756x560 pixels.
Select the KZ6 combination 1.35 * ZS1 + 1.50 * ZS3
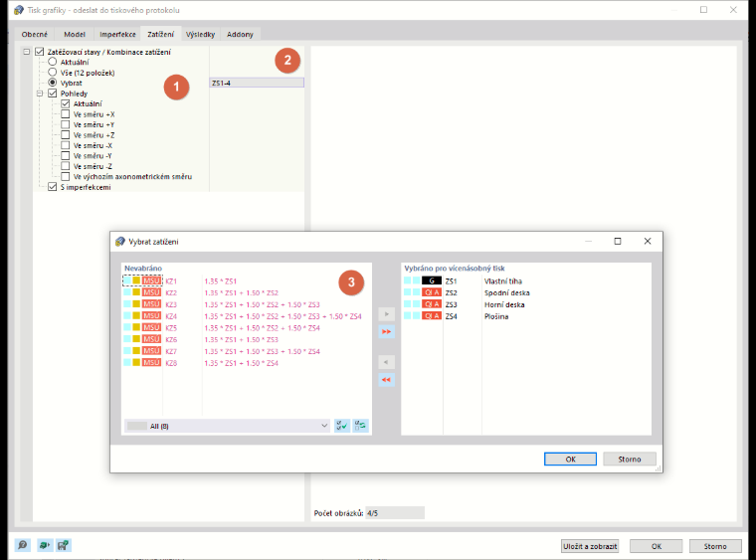[x=241, y=340]
